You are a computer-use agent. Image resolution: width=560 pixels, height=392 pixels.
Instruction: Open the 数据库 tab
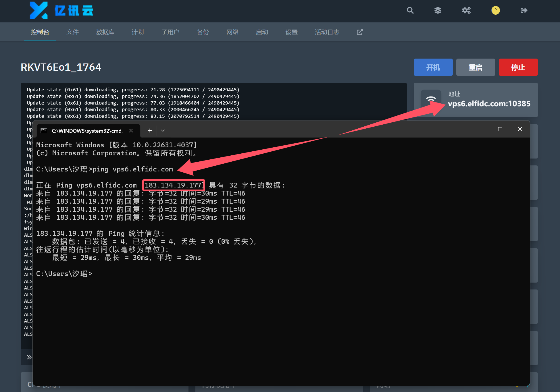pos(105,32)
